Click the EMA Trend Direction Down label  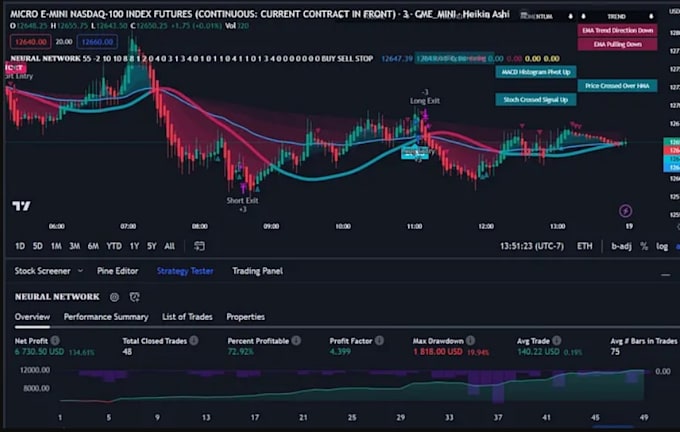pyautogui.click(x=618, y=30)
